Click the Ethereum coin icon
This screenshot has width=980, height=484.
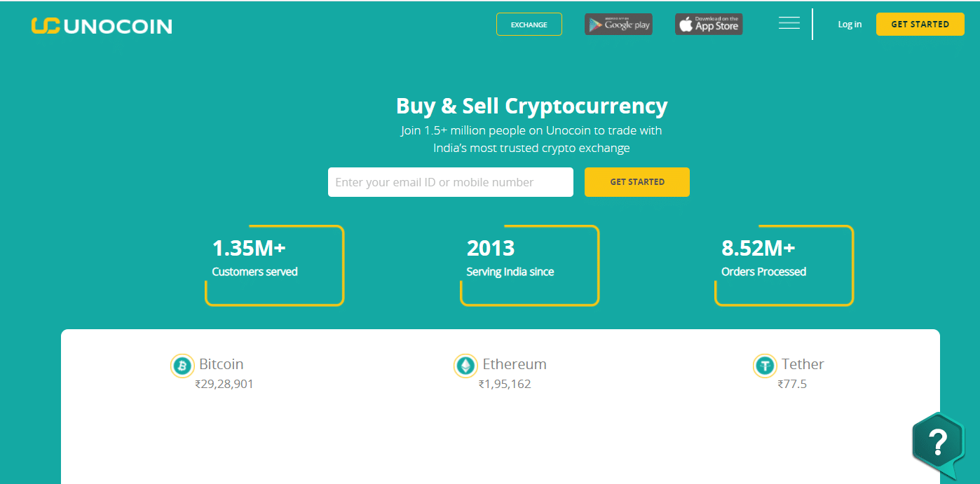465,365
